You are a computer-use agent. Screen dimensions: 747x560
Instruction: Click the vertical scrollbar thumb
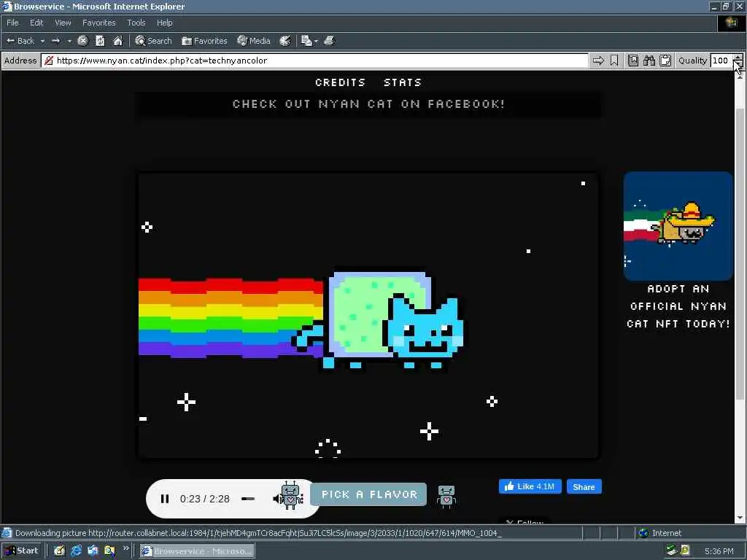[x=740, y=253]
